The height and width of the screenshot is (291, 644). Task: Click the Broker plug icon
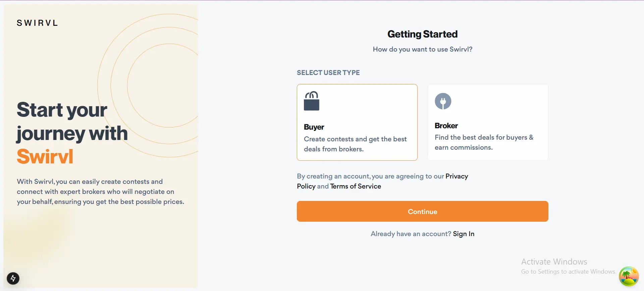(x=443, y=101)
